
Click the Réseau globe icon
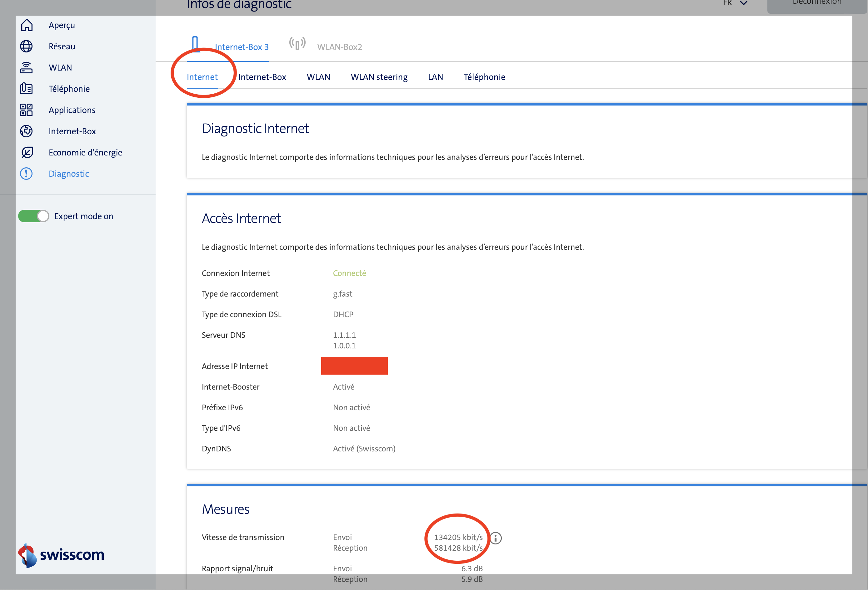[27, 46]
